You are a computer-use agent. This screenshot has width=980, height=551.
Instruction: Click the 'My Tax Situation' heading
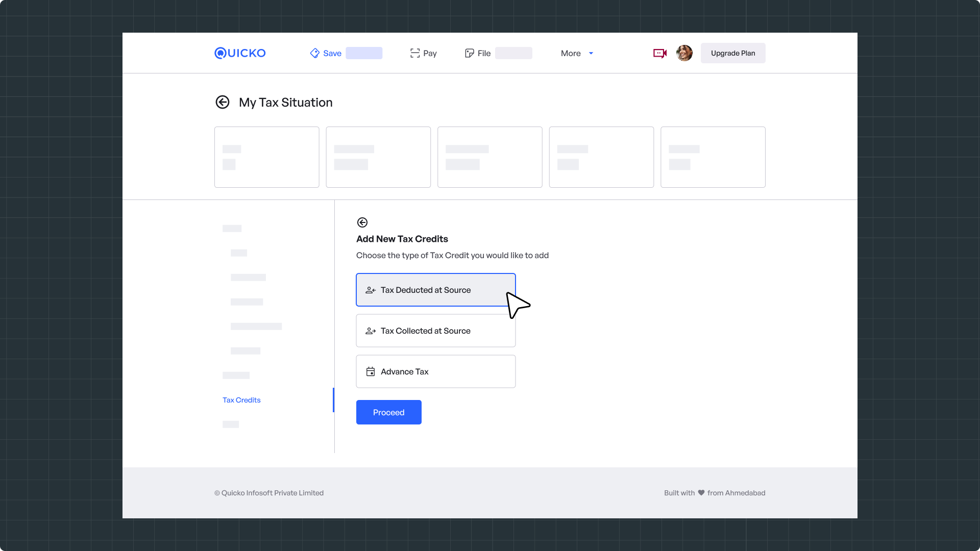coord(286,102)
